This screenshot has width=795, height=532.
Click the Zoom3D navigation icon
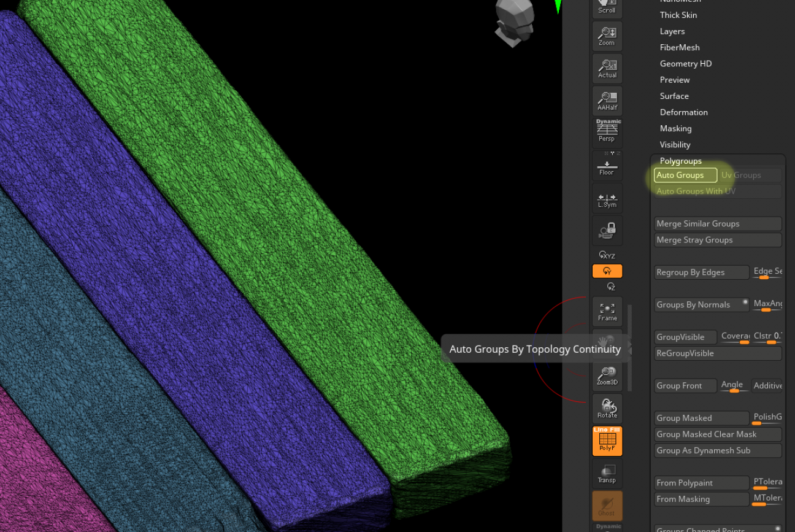click(607, 376)
